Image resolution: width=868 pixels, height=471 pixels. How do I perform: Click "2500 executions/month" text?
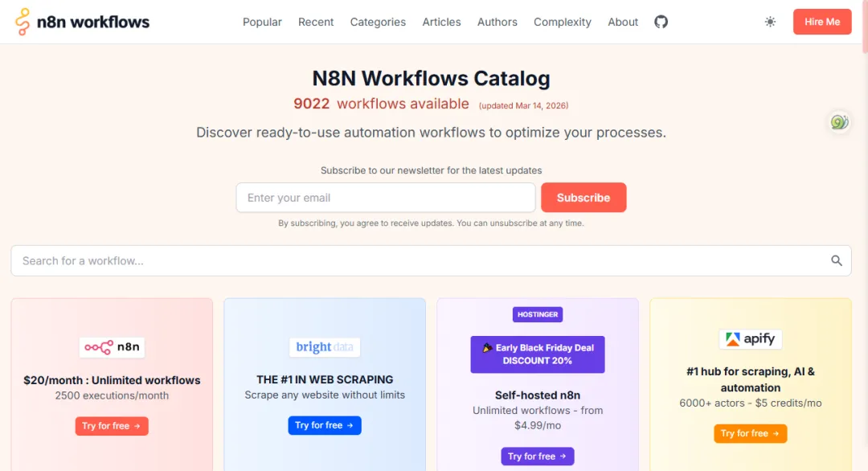(x=112, y=395)
